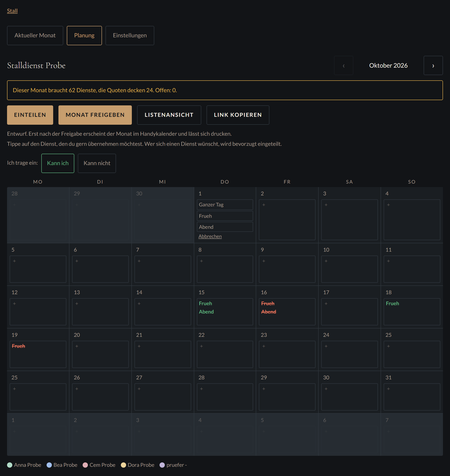Open the 'Aktueller Monat' tab

point(35,36)
